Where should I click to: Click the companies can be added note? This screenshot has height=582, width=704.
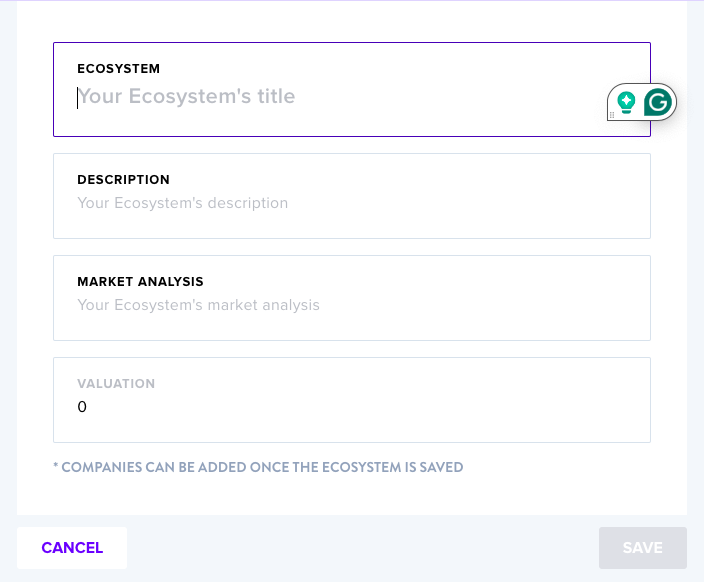(258, 467)
